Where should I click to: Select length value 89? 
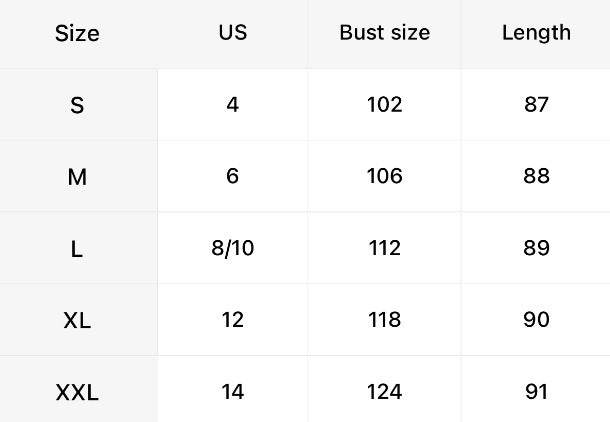(x=536, y=248)
